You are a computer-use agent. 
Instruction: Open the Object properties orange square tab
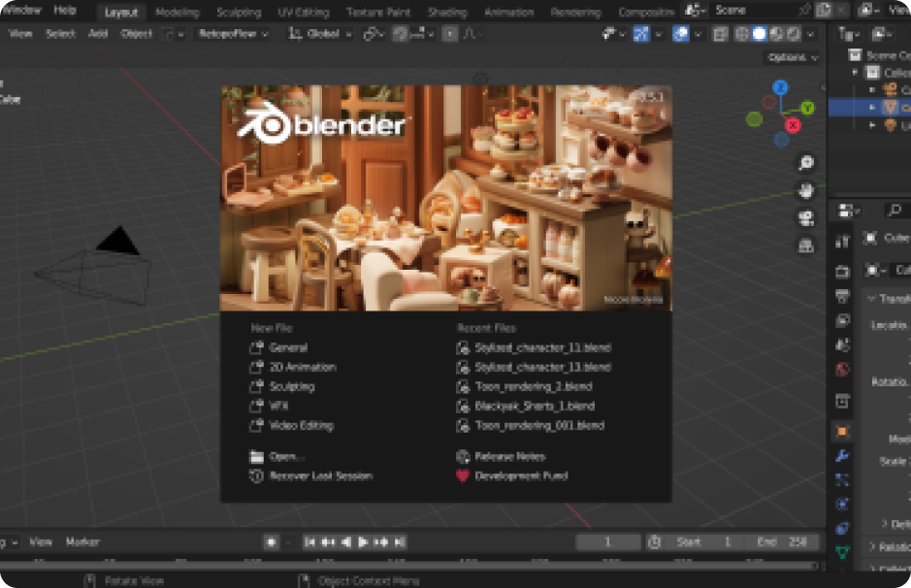(x=842, y=431)
